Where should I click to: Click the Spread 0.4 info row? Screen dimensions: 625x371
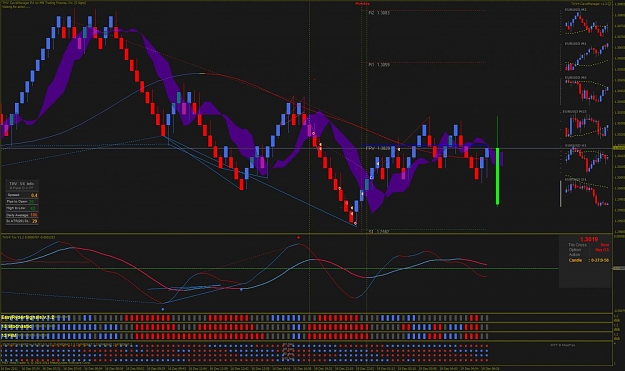coord(22,195)
